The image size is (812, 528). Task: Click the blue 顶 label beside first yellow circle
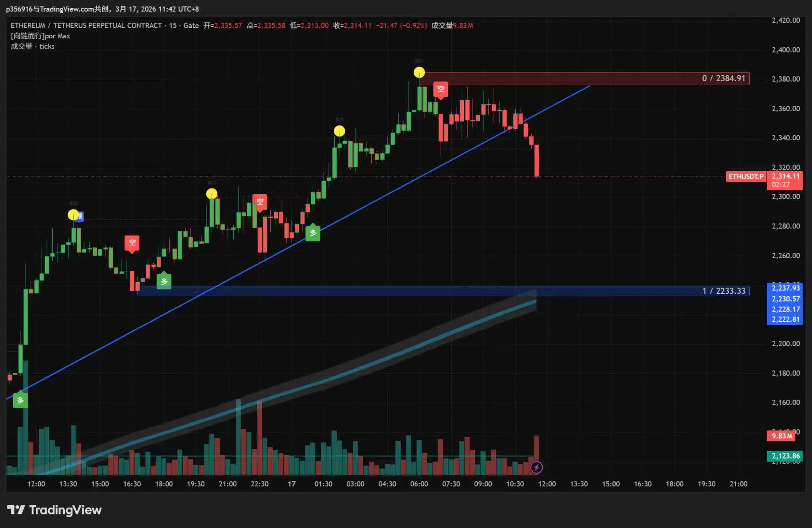coord(80,216)
